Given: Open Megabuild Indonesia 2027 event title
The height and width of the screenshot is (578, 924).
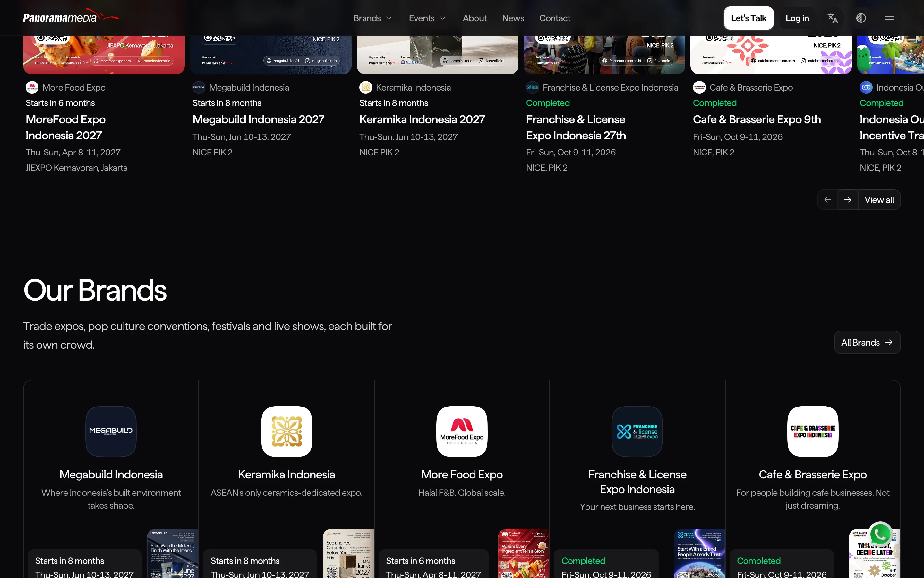Looking at the screenshot, I should (258, 120).
